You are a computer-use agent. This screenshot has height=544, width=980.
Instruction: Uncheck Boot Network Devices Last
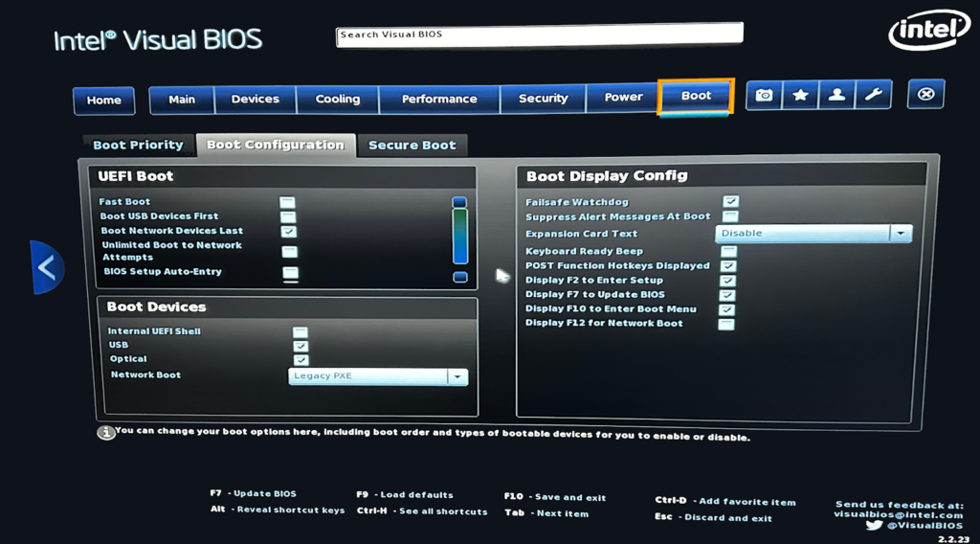click(289, 232)
